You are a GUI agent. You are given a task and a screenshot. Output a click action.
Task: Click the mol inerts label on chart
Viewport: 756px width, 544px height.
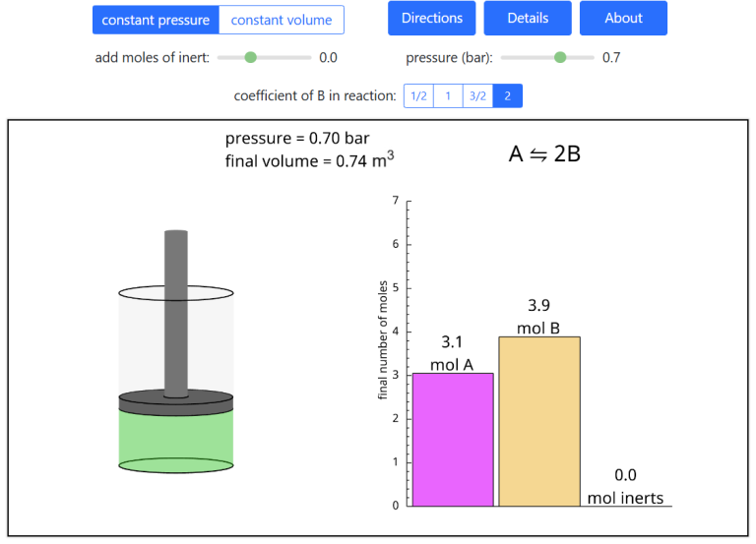(x=625, y=498)
